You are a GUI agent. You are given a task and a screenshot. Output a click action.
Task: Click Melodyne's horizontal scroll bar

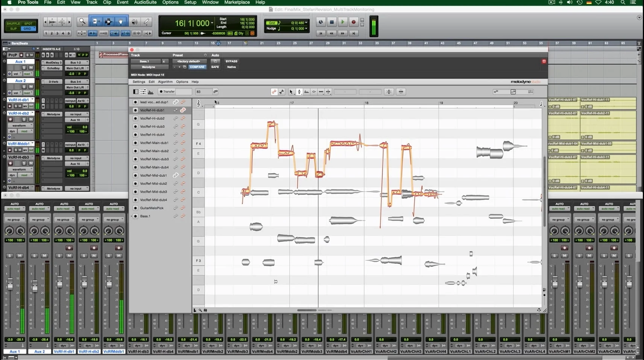307,310
